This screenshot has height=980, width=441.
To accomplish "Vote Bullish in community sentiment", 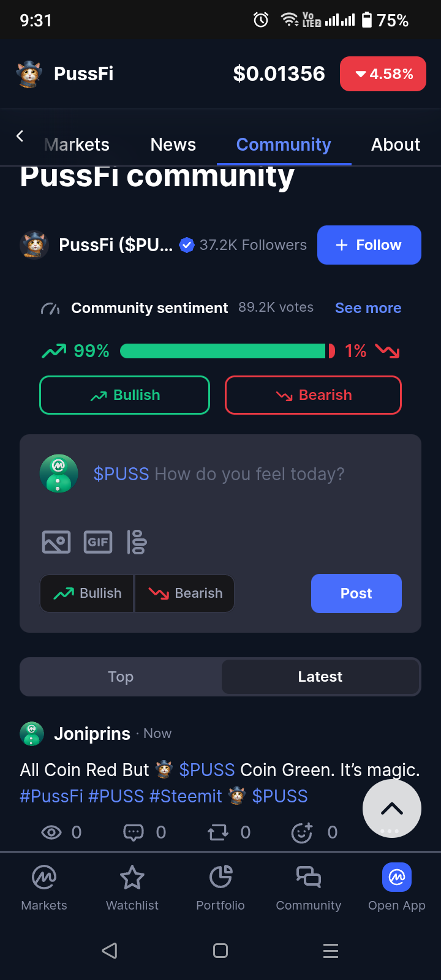I will 125,395.
